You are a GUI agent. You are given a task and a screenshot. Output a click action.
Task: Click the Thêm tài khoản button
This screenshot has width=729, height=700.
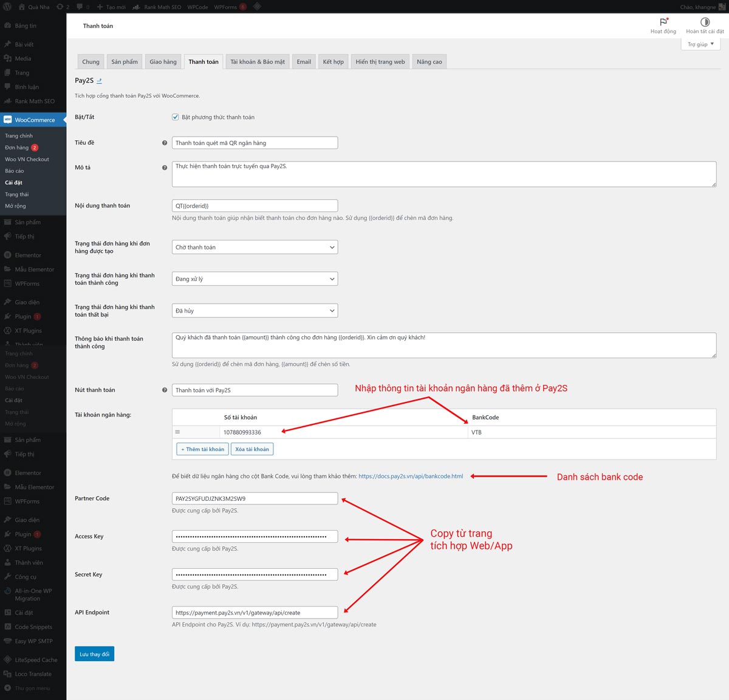pyautogui.click(x=203, y=449)
